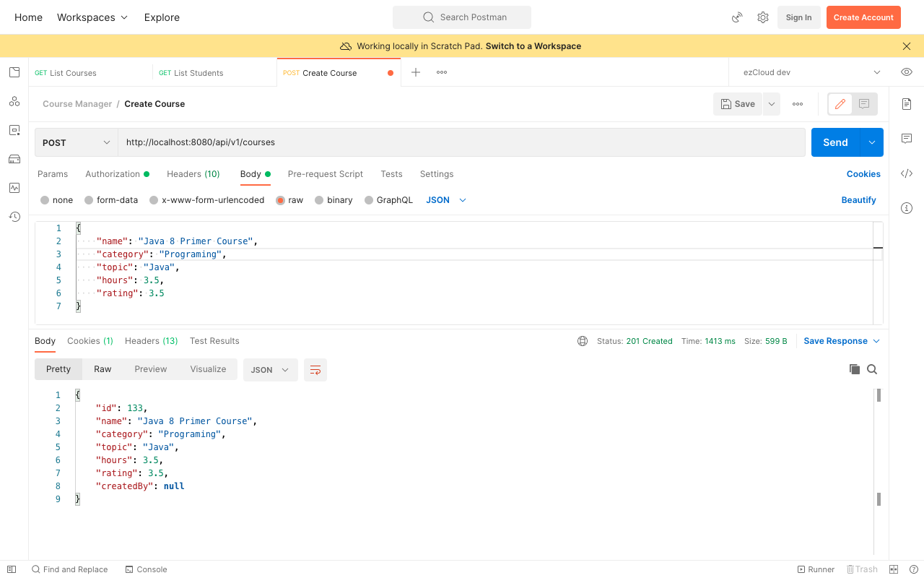
Task: Open response Headers (13) tab
Action: (x=152, y=341)
